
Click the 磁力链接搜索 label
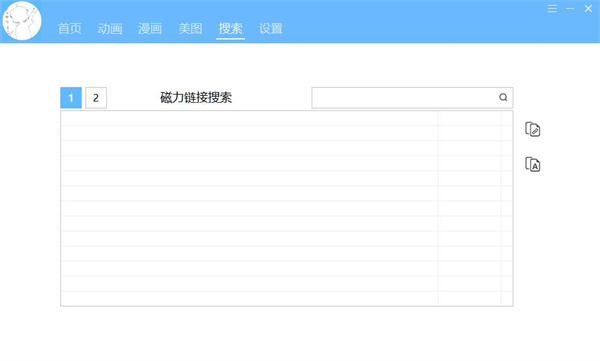pos(196,98)
